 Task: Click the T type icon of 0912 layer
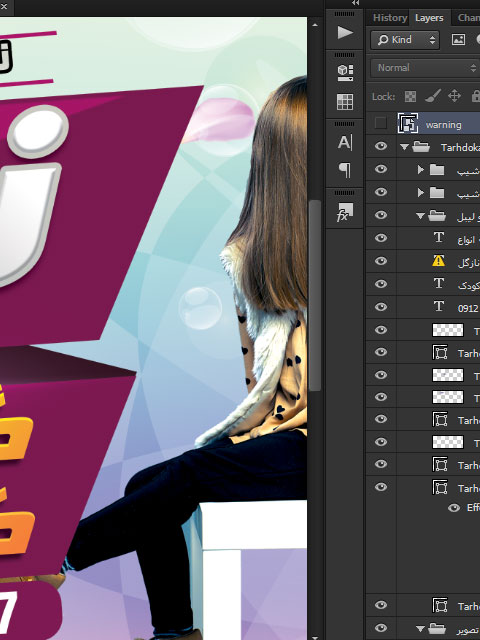[439, 306]
